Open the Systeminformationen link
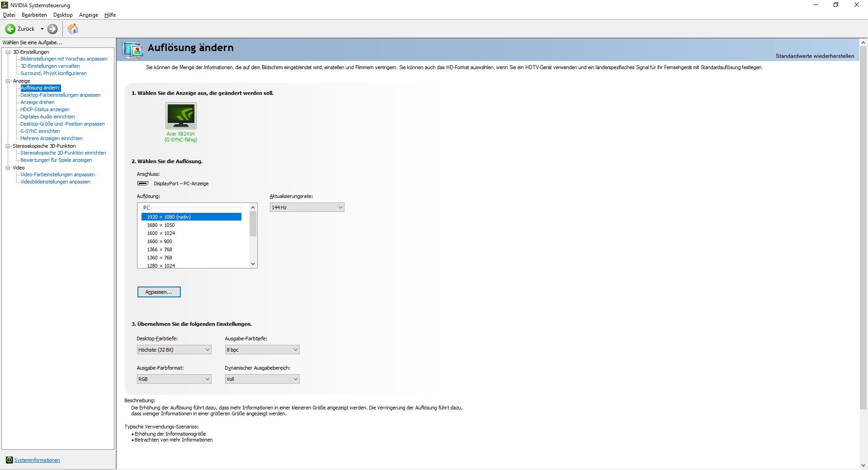Viewport: 868px width, 470px height. (37, 460)
